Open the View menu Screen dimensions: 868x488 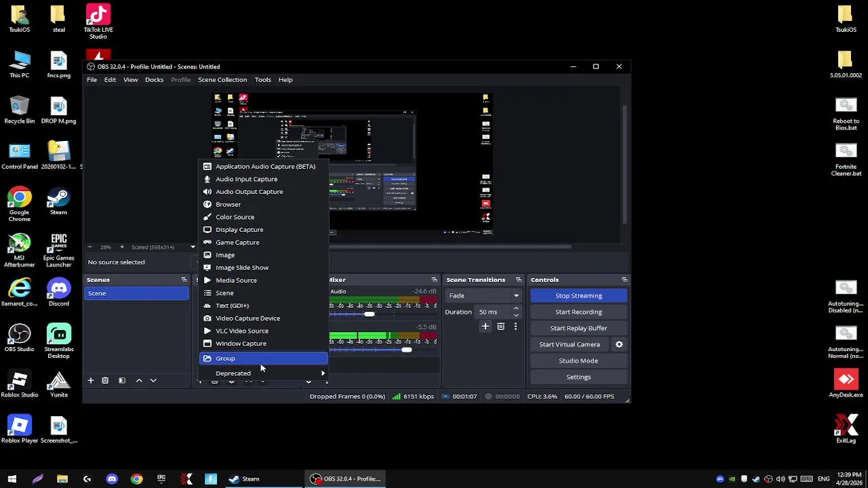(x=130, y=80)
